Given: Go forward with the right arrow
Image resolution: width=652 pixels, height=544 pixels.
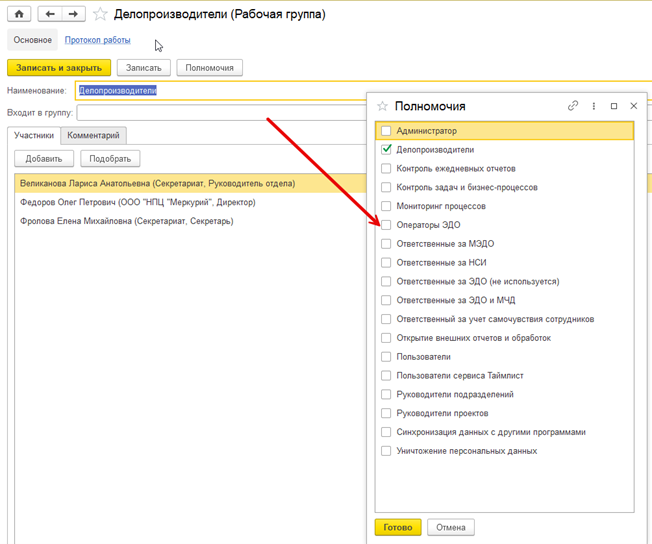Looking at the screenshot, I should pos(73,14).
